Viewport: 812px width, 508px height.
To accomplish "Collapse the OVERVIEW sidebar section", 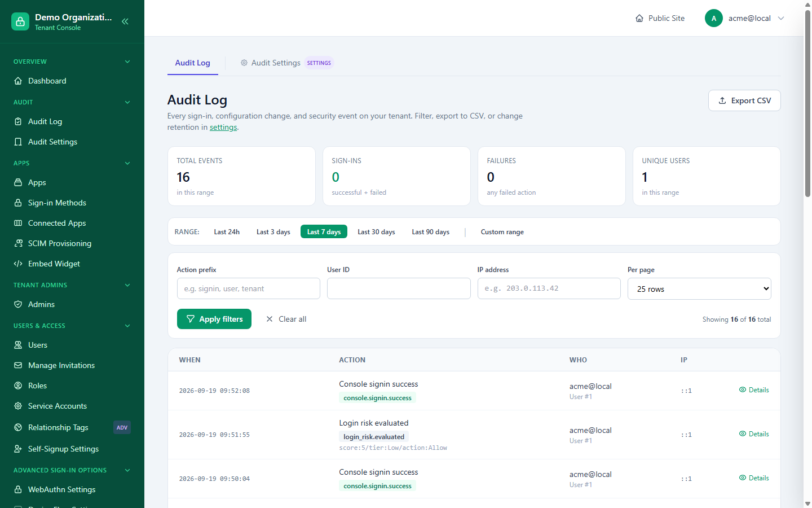I will point(127,62).
